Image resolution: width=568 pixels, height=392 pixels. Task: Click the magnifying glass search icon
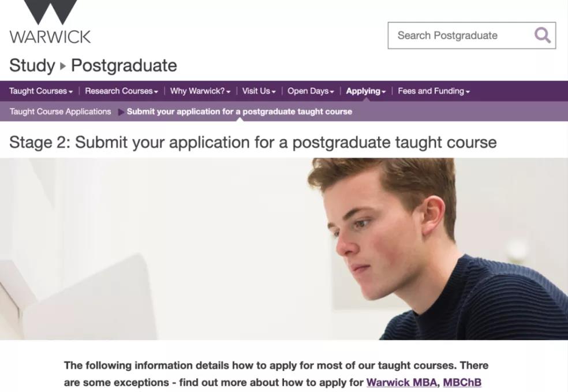[542, 35]
